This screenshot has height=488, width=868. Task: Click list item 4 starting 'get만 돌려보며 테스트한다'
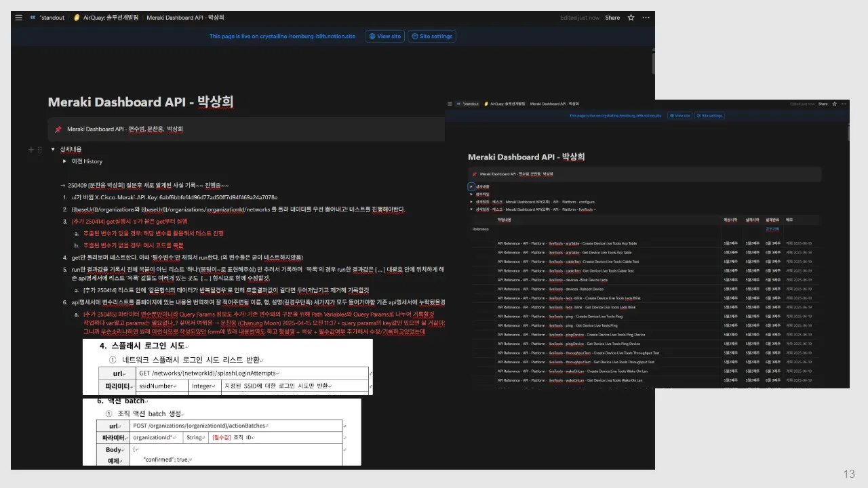pos(187,258)
